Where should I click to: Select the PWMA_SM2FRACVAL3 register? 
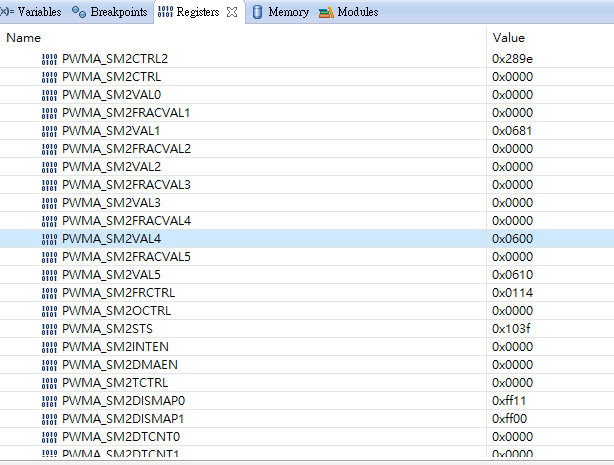click(x=126, y=185)
